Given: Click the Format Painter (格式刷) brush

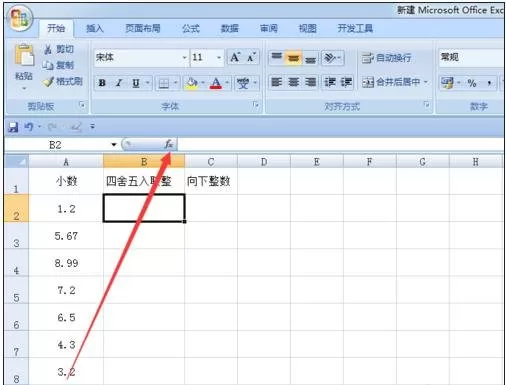Looking at the screenshot, I should [49, 81].
